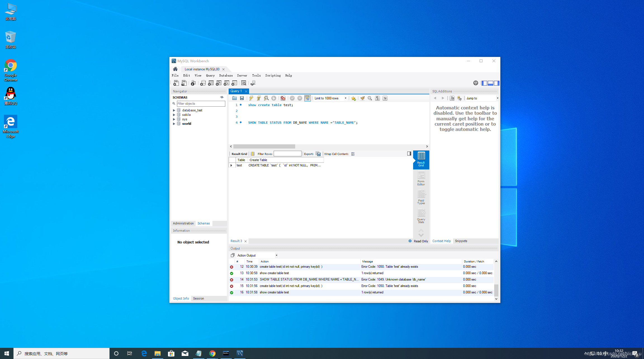The width and height of the screenshot is (644, 359).
Task: Expand the sakila schema tree node
Action: [x=174, y=115]
